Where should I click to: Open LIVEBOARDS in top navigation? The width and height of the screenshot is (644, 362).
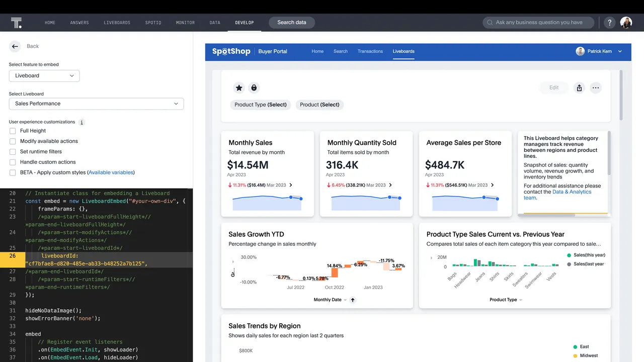coord(117,23)
